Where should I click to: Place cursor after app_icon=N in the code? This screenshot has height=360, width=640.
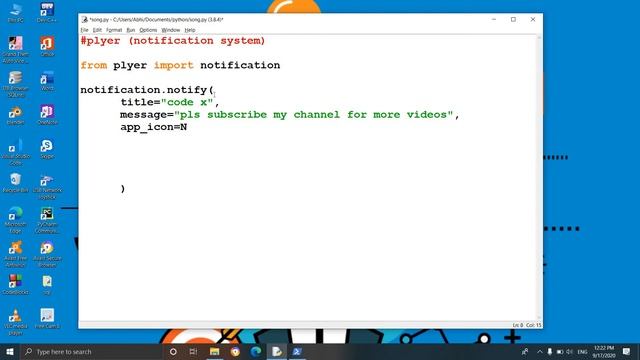pos(187,127)
